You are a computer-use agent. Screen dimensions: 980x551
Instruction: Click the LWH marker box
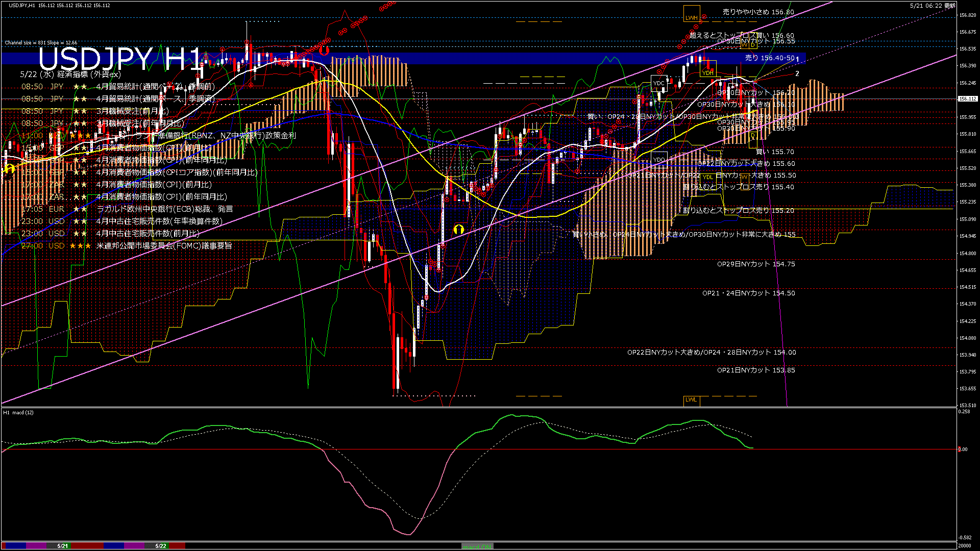pos(692,14)
